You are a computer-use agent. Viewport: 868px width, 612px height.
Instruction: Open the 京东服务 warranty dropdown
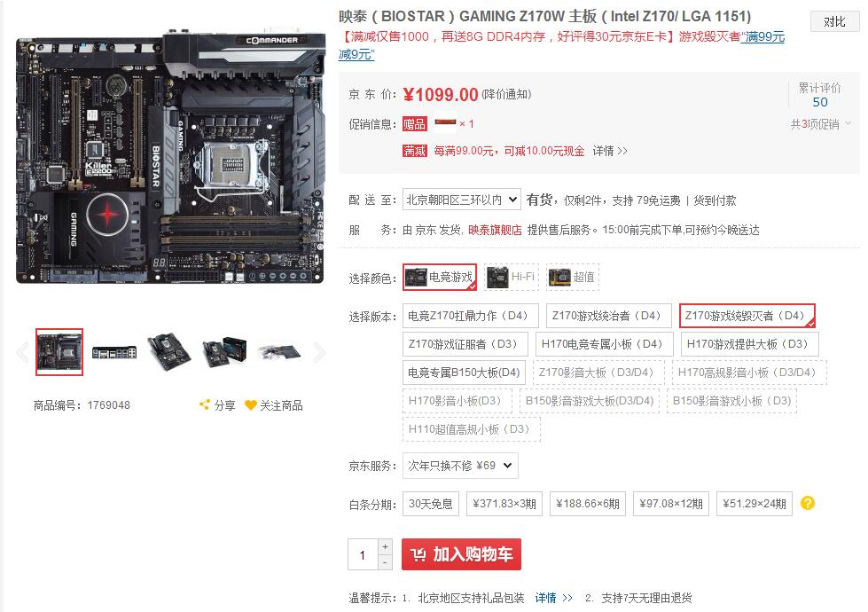pos(460,466)
